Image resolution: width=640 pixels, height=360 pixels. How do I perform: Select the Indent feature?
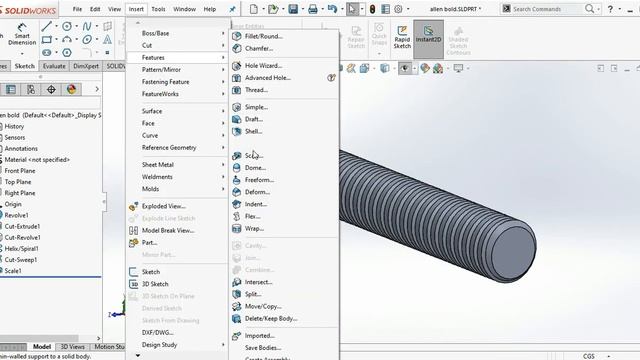pos(256,204)
